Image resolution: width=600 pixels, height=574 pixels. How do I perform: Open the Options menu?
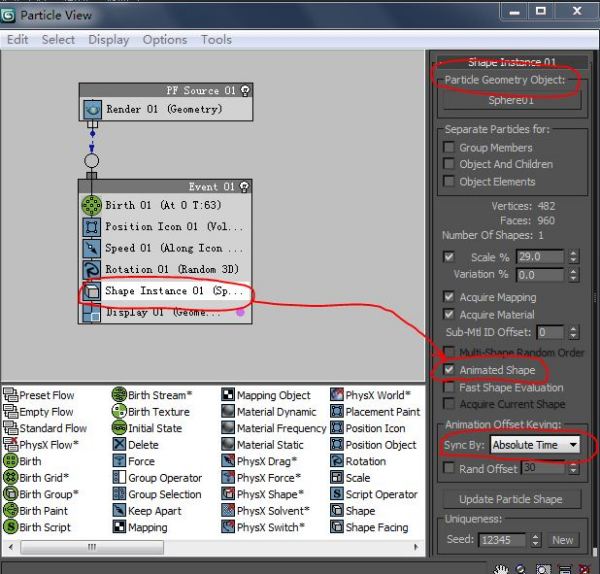tap(165, 40)
